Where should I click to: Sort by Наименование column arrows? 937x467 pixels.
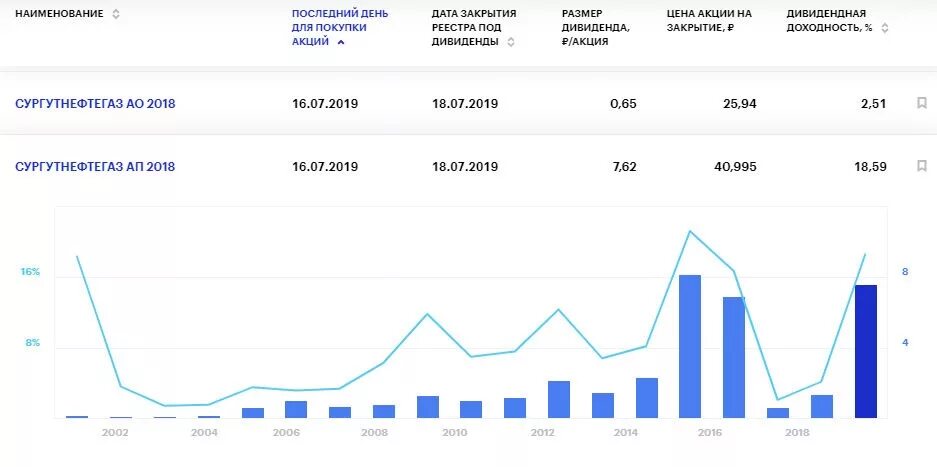pyautogui.click(x=116, y=14)
